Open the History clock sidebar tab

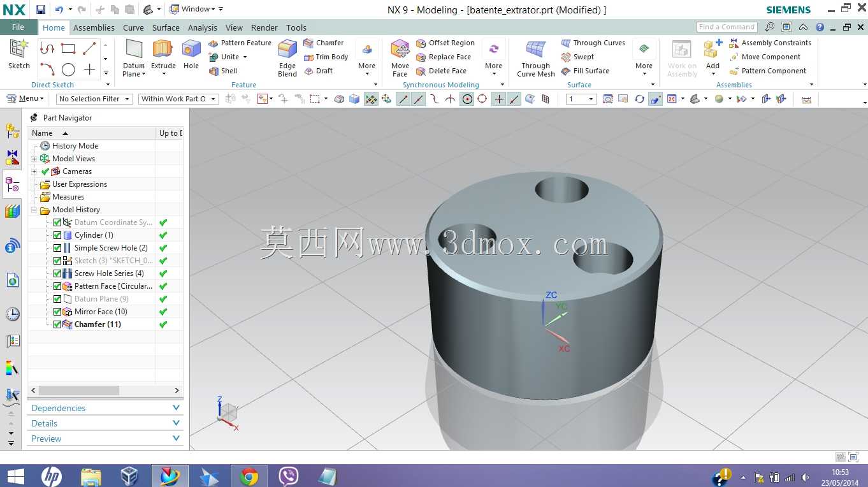[12, 314]
